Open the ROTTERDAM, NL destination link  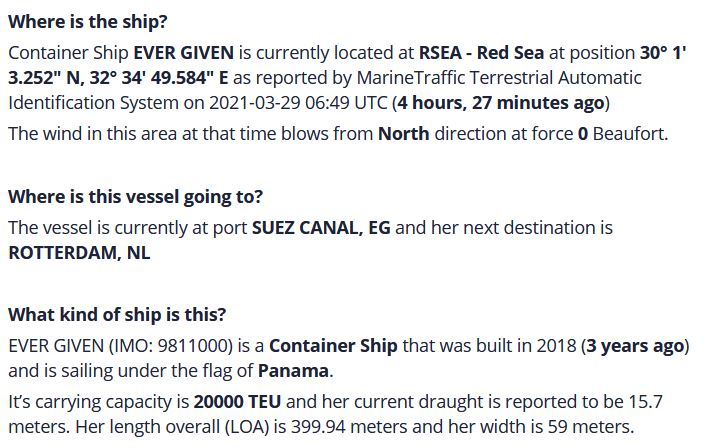point(79,253)
